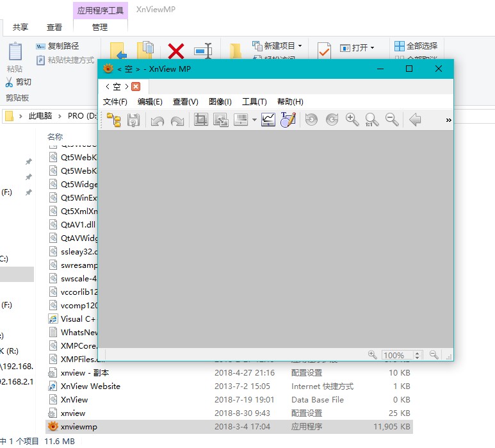Click 剪切 scissors button
The width and height of the screenshot is (495, 448).
click(x=19, y=82)
